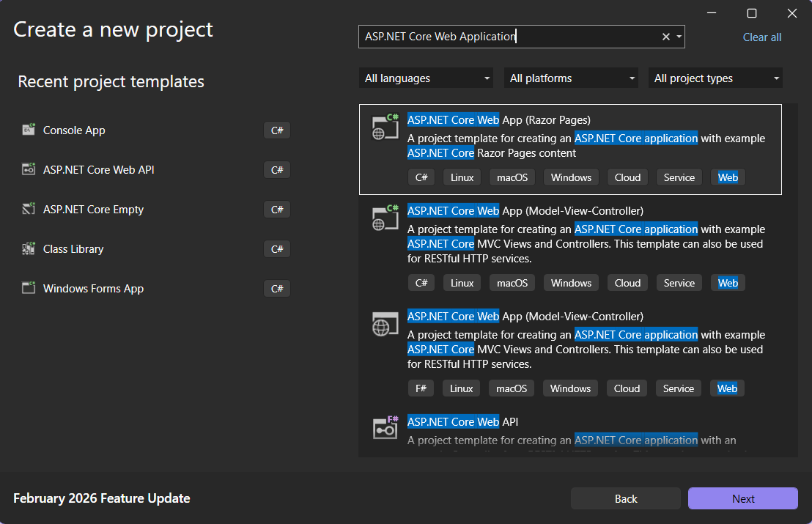
Task: Click the Razor Pages C# web icon
Action: [385, 128]
